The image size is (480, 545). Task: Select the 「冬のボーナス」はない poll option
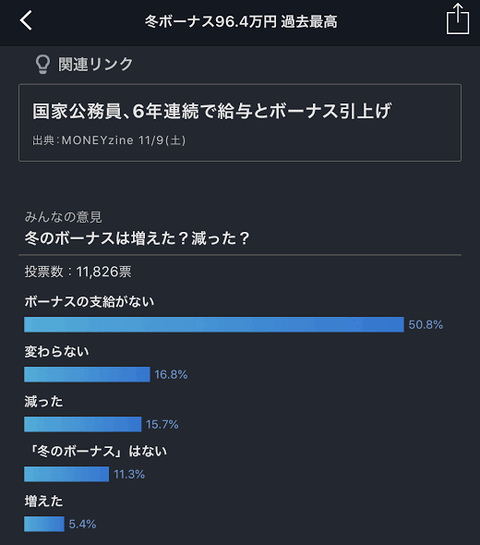point(97,452)
